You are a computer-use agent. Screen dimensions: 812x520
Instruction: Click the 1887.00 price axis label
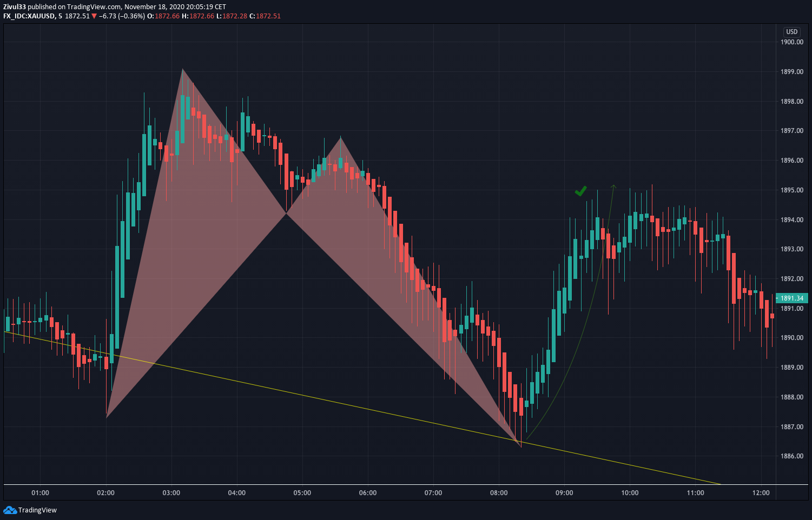coord(792,427)
